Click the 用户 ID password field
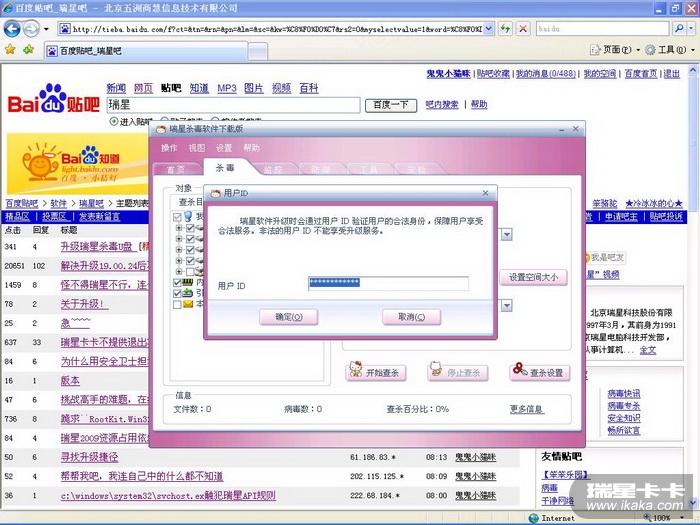The image size is (700, 525). pos(388,283)
